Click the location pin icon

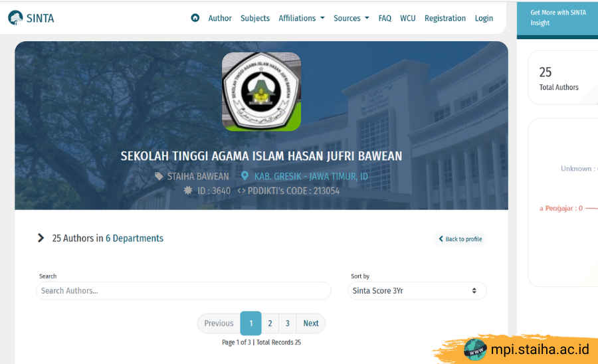coord(245,176)
